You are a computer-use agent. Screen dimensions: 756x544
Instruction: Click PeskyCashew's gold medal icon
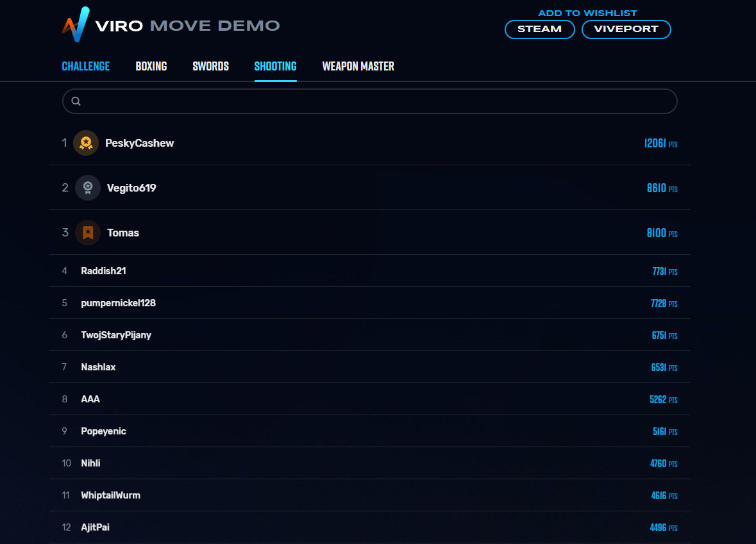(86, 143)
